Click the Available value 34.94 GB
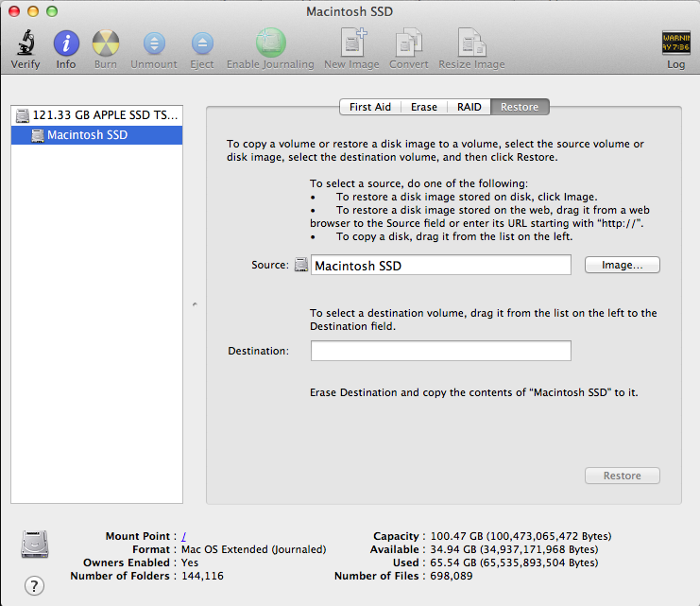 514,549
